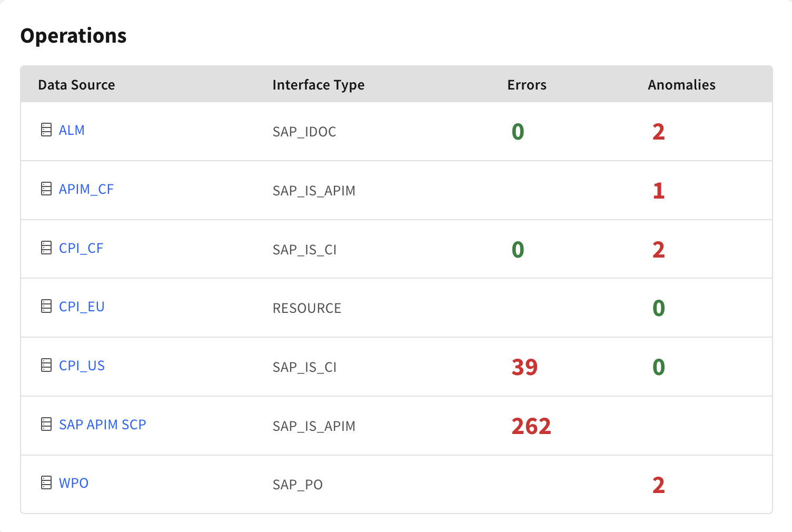Open the WPO data source link
Image resolution: width=792 pixels, height=532 pixels.
(74, 483)
